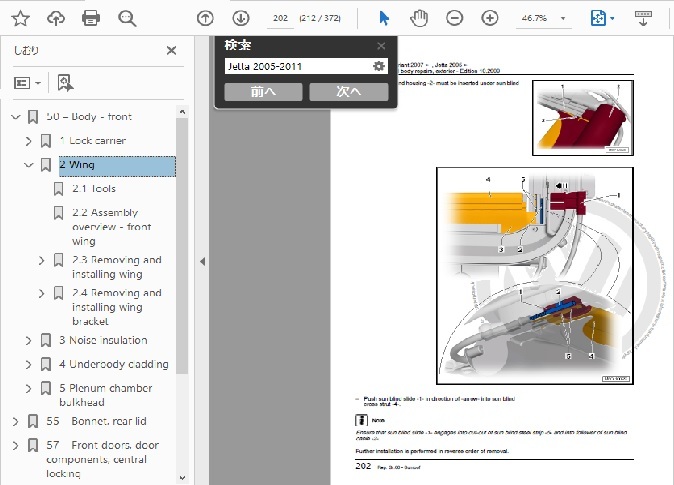Viewport: 674px width, 485px height.
Task: Open 3 Noise insulation bookmark text
Action: (x=103, y=340)
